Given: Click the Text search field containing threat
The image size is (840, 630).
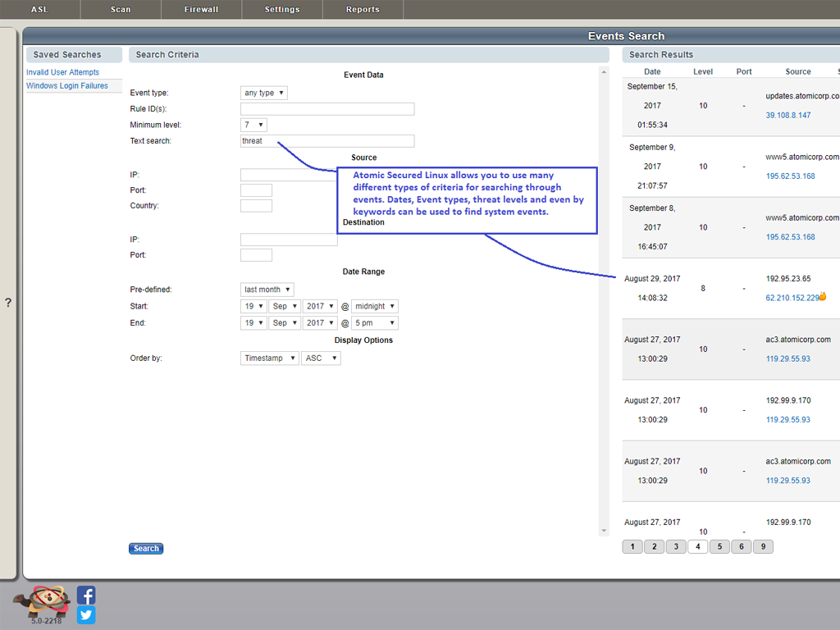Looking at the screenshot, I should point(327,141).
